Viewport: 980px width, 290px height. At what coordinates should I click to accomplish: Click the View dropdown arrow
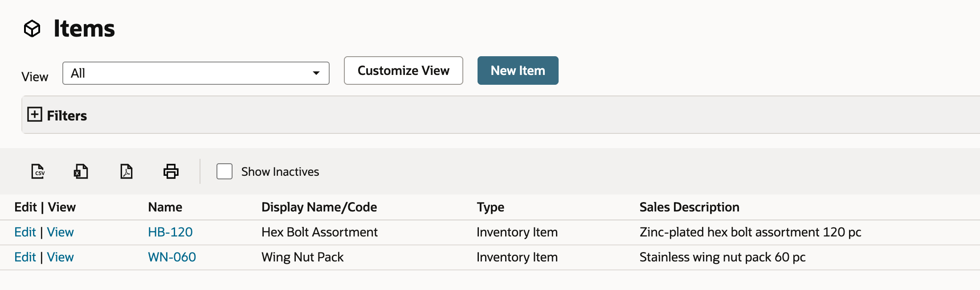pos(316,73)
